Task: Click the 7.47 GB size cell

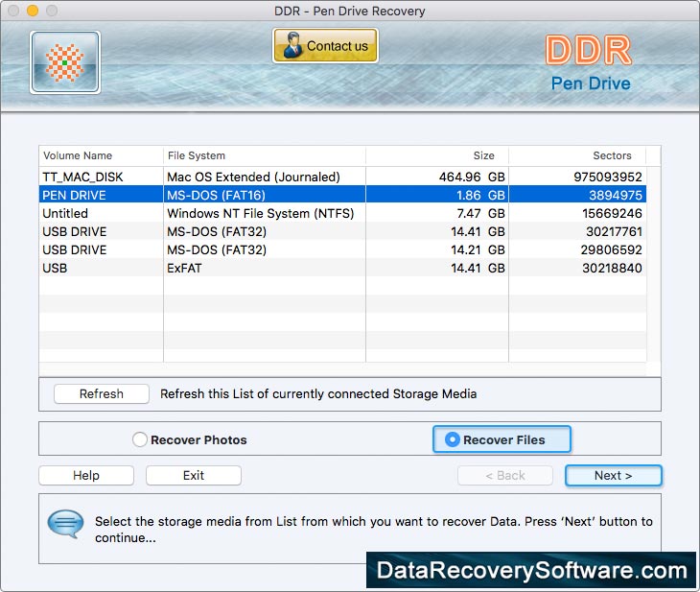Action: point(437,213)
